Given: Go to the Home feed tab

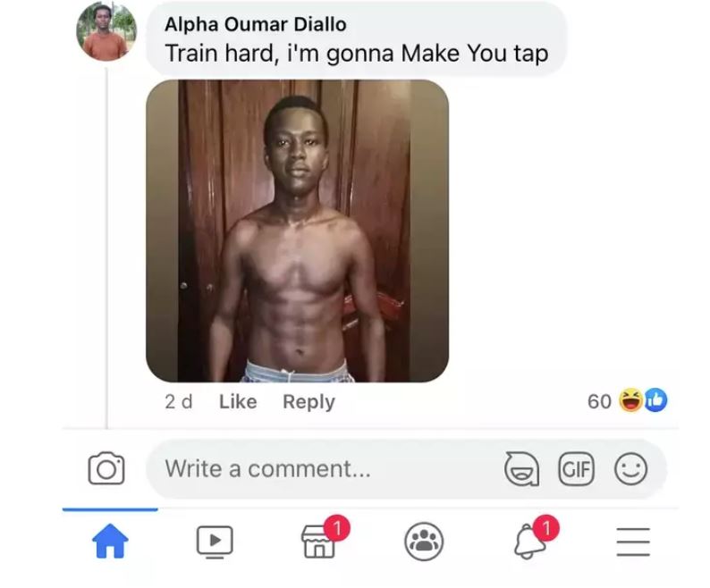Looking at the screenshot, I should [110, 541].
